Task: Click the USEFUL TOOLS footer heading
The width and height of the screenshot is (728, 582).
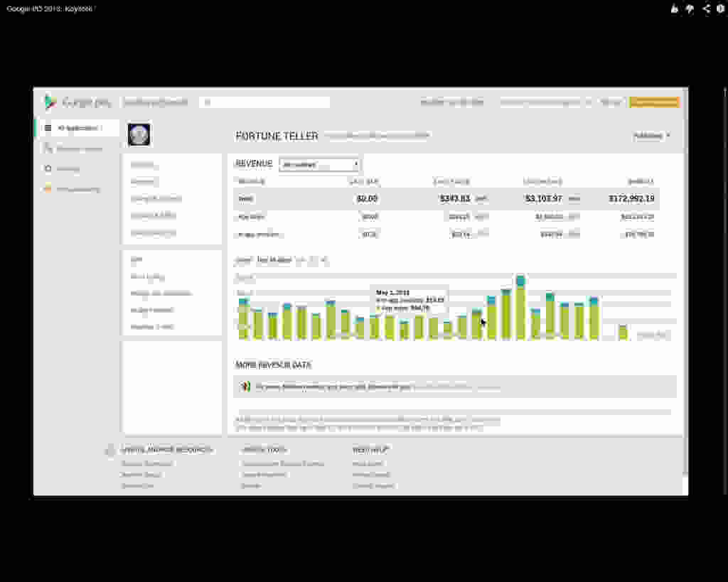Action: tap(264, 450)
